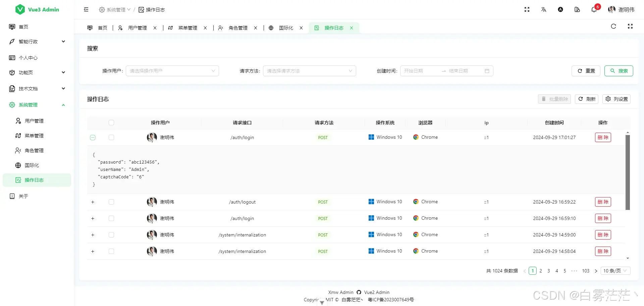644x306 pixels.
Task: Toggle the select-all checkbox in the table header
Action: (x=111, y=123)
